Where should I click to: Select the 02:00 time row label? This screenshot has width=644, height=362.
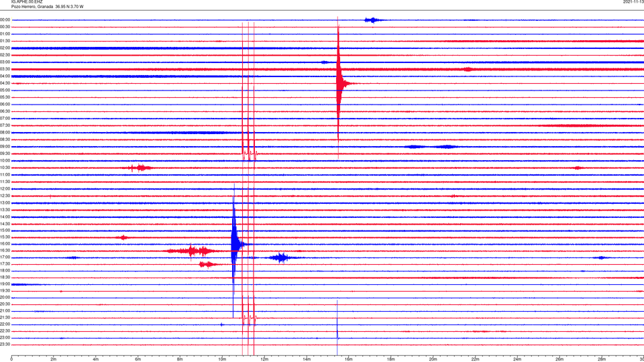point(5,48)
